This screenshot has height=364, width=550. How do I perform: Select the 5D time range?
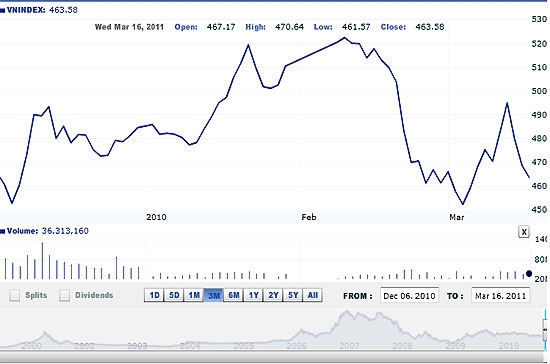pos(174,295)
